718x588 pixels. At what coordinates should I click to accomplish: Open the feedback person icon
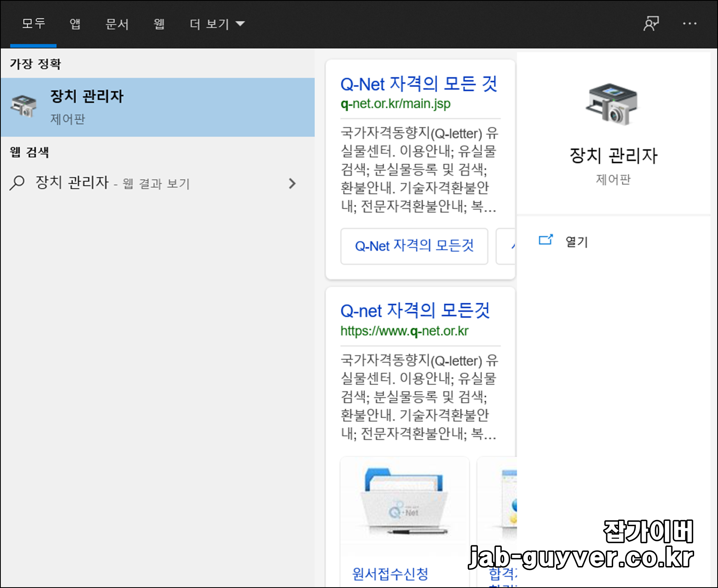click(x=651, y=24)
